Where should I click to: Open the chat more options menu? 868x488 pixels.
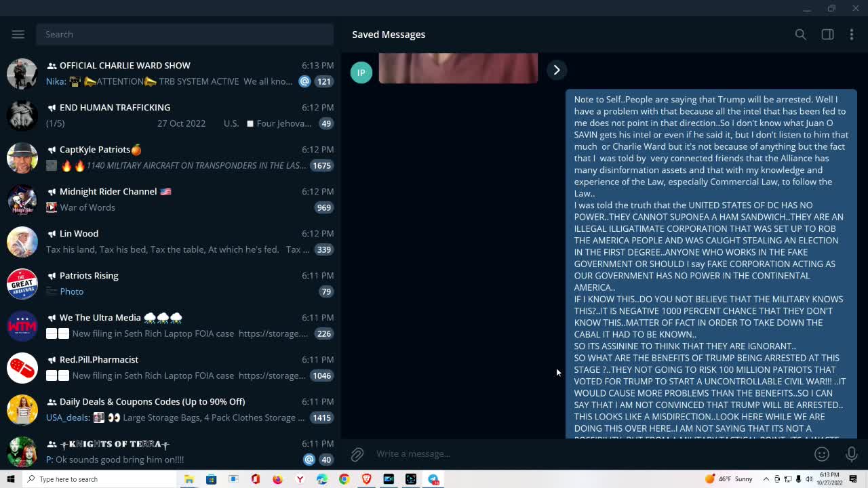click(x=852, y=35)
